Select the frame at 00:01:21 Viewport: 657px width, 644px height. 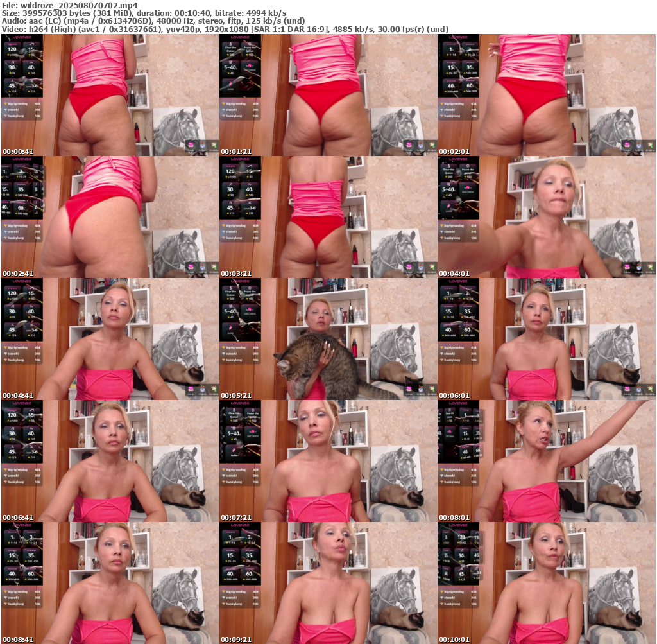tap(328, 95)
